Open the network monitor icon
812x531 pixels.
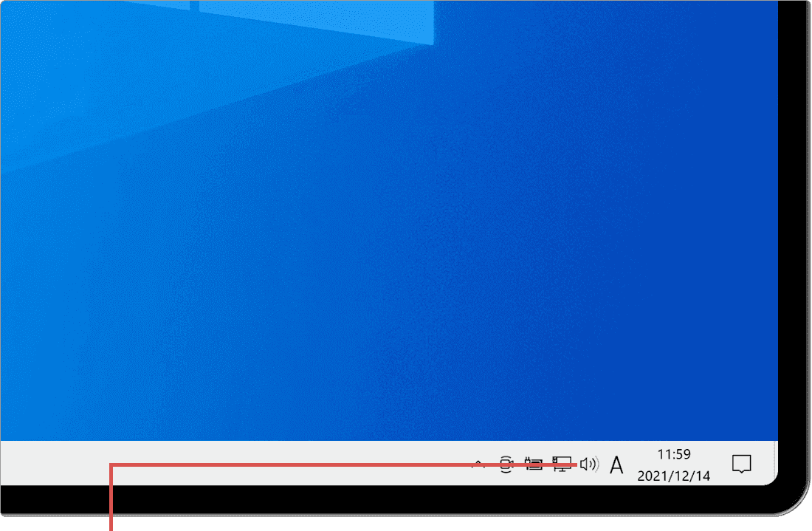[x=562, y=465]
